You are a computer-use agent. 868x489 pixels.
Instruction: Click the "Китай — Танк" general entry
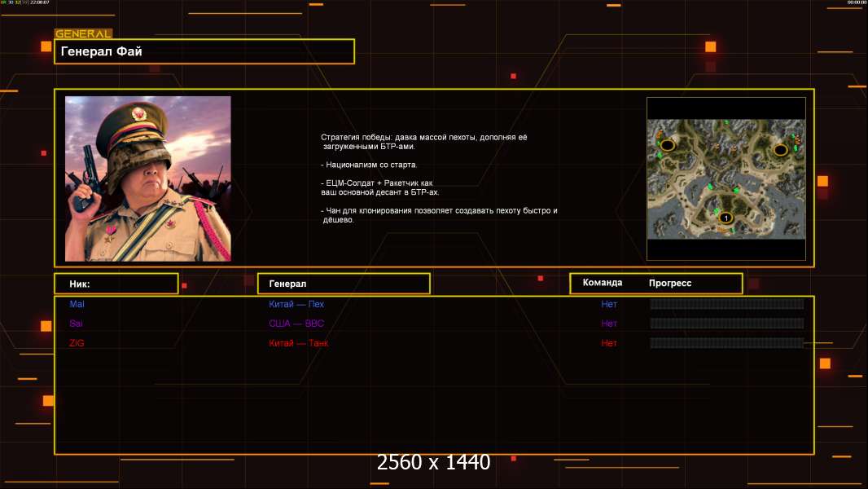pos(298,343)
